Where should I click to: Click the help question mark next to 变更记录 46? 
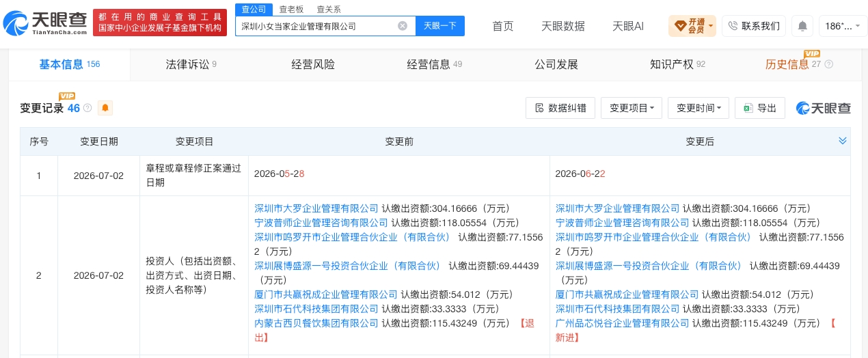(x=87, y=108)
